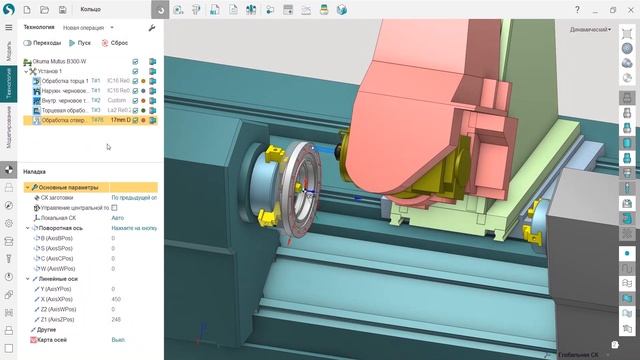
Task: Click the green stamp toolbar icon
Action: 324,10
